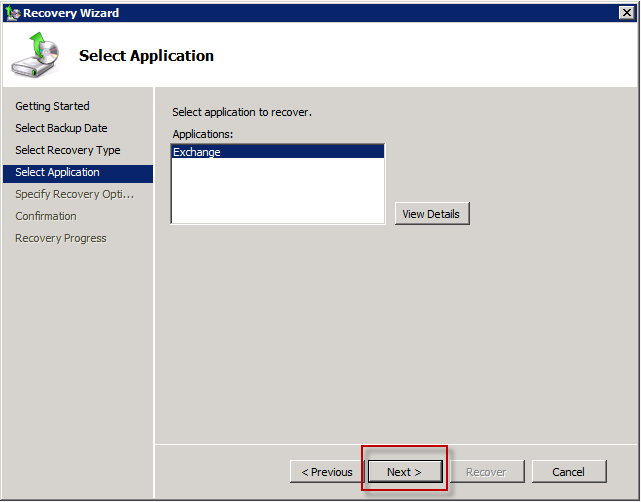Click empty area of Applications listbox
This screenshot has width=641, height=502.
click(278, 190)
